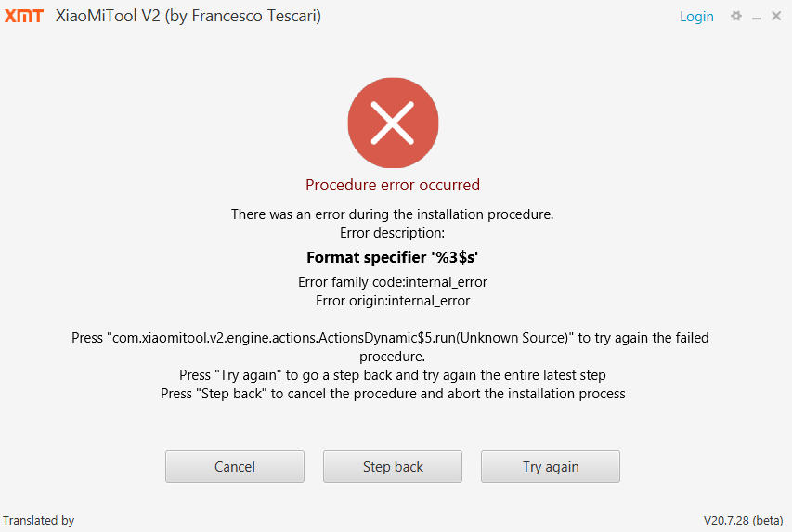Click the V20.7.28 (beta) version label
The image size is (792, 532).
743,521
